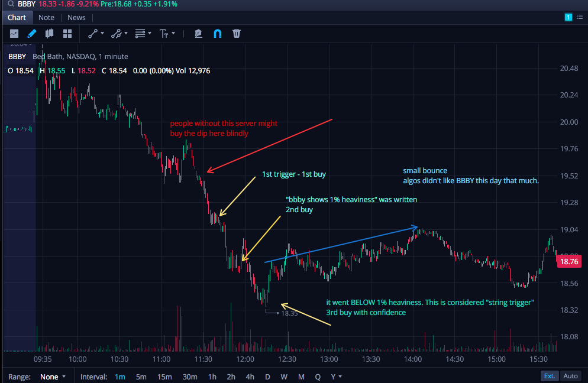
Task: Delete drawings with the trash can icon
Action: coord(236,34)
